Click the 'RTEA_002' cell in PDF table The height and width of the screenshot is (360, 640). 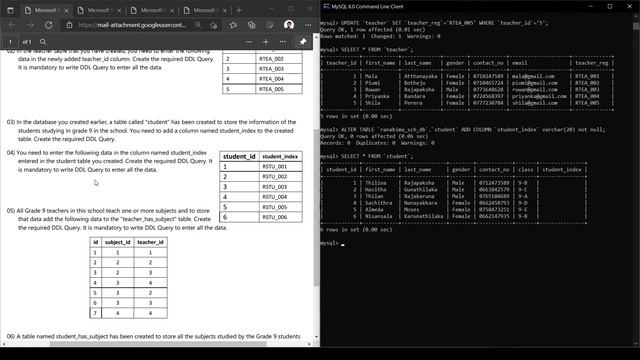279,59
